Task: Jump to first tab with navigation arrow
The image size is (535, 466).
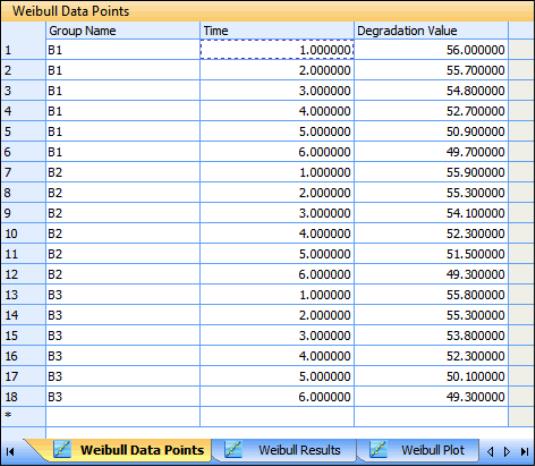Action: pos(10,452)
